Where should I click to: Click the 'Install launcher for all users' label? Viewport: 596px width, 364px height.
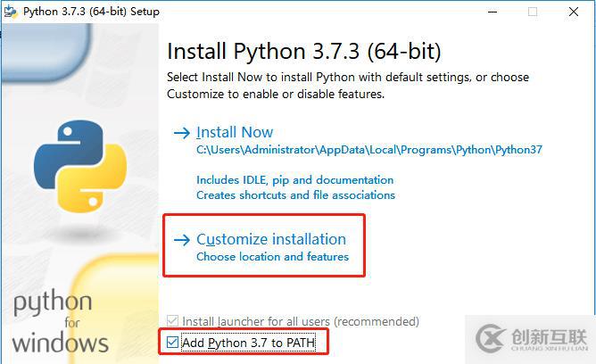(300, 320)
